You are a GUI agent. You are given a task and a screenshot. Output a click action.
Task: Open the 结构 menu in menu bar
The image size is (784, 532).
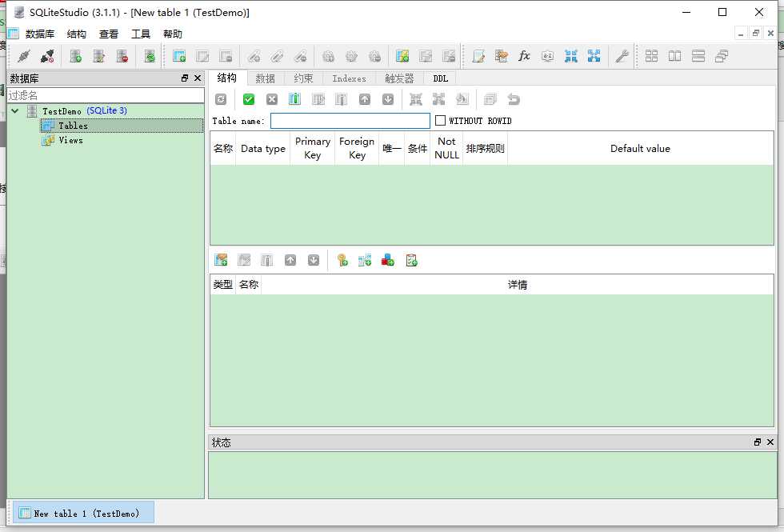(77, 34)
